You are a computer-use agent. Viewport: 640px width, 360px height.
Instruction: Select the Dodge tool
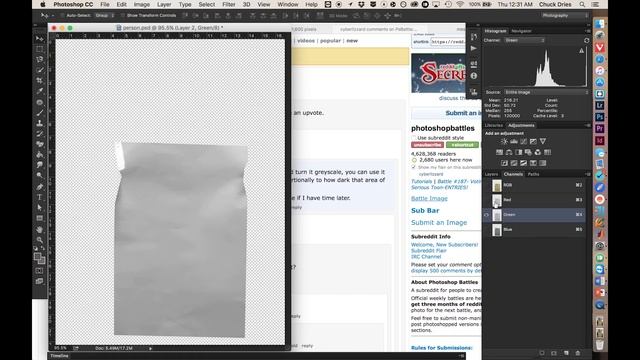point(40,176)
